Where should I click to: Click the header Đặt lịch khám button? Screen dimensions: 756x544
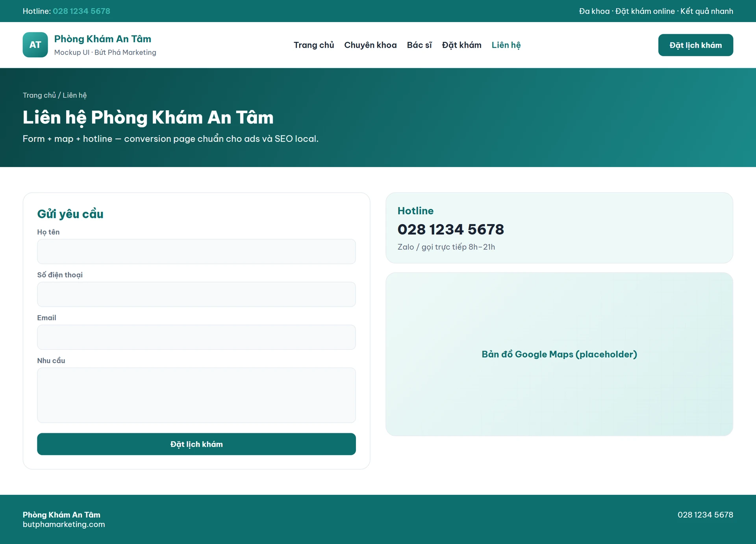pyautogui.click(x=696, y=45)
